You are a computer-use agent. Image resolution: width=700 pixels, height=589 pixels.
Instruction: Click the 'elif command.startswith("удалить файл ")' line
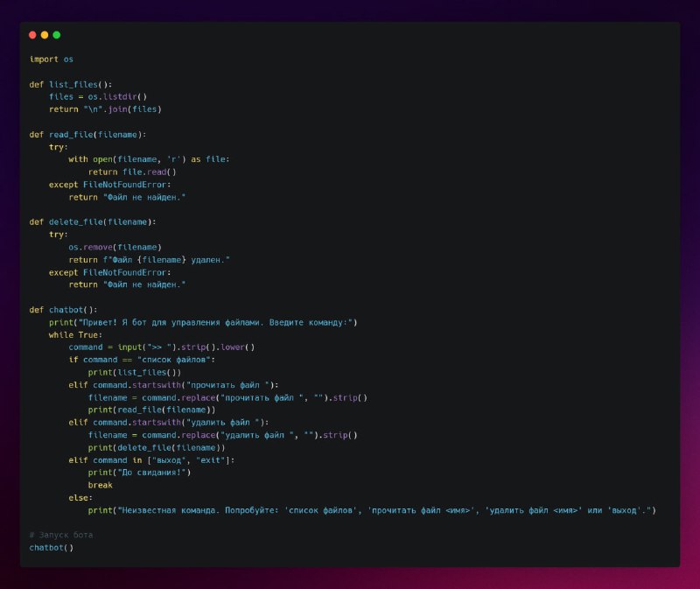168,423
